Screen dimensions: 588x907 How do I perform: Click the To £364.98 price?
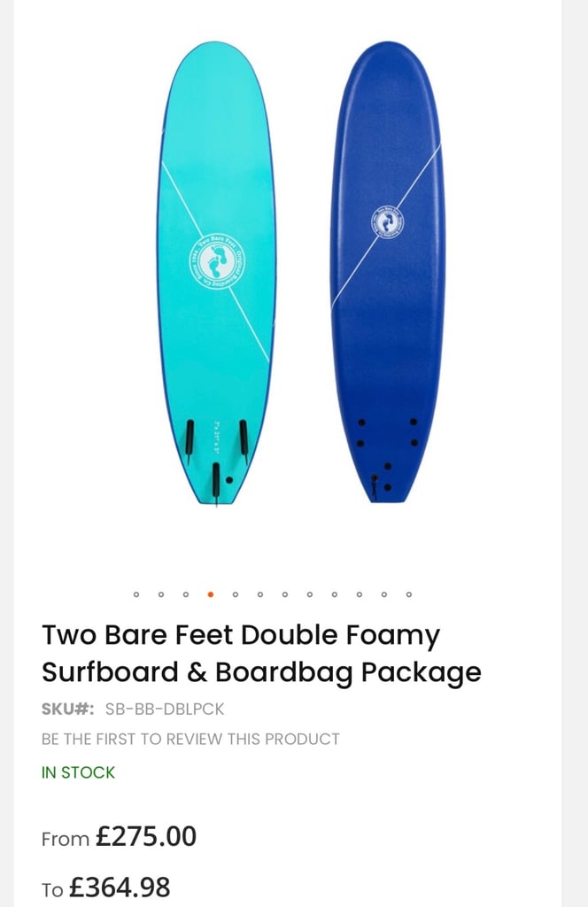[x=105, y=888]
